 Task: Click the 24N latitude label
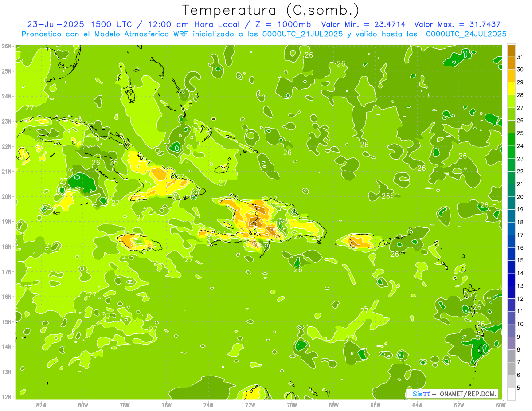point(7,96)
